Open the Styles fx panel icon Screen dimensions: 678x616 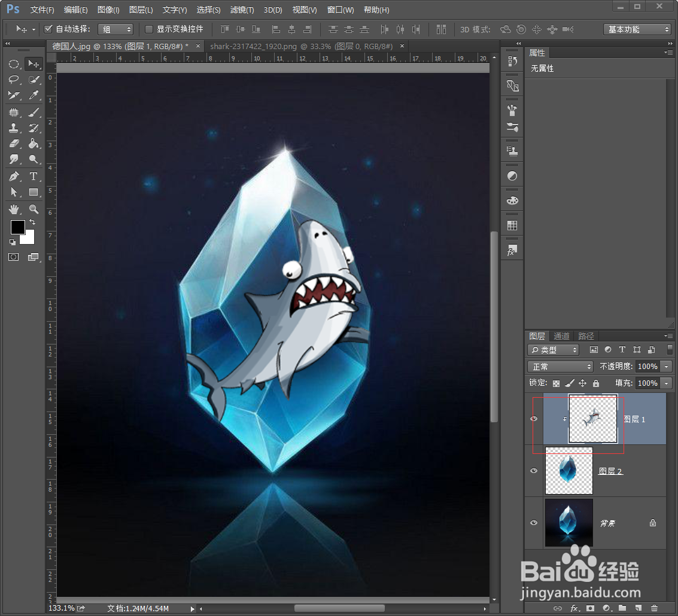coord(512,251)
